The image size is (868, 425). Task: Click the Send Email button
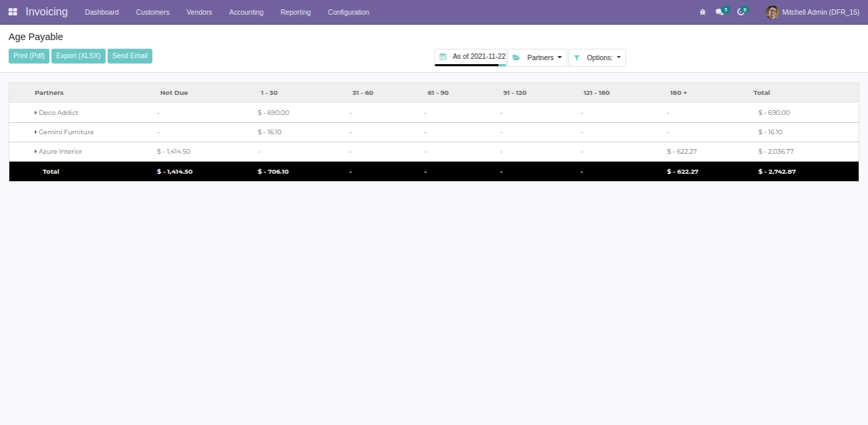coord(130,56)
